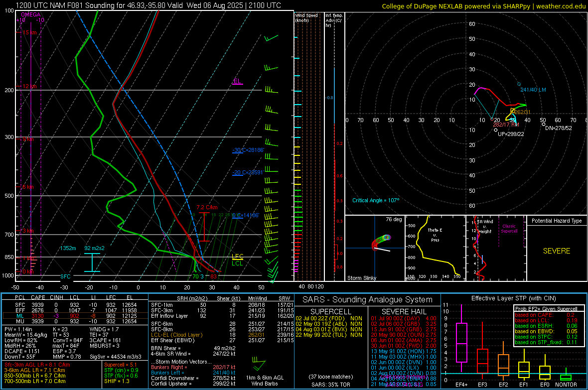This screenshot has height=390, width=588.
Task: Click the 282/17 RM hodograph marker label
Action: [x=506, y=125]
